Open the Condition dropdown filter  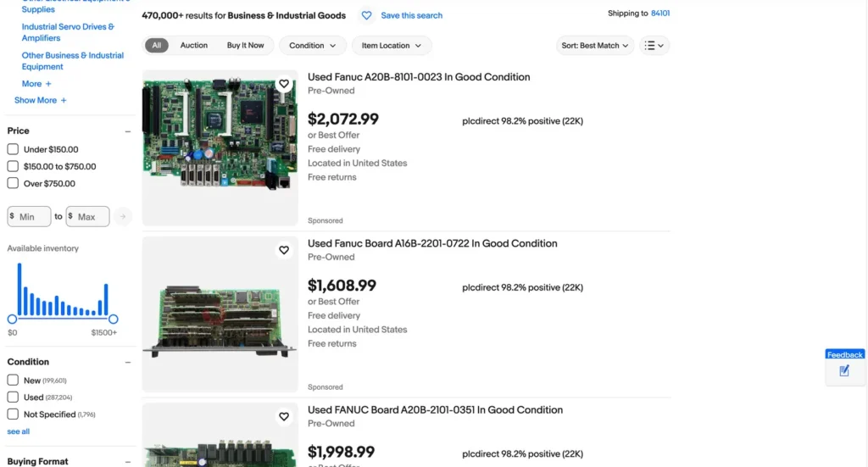(313, 46)
